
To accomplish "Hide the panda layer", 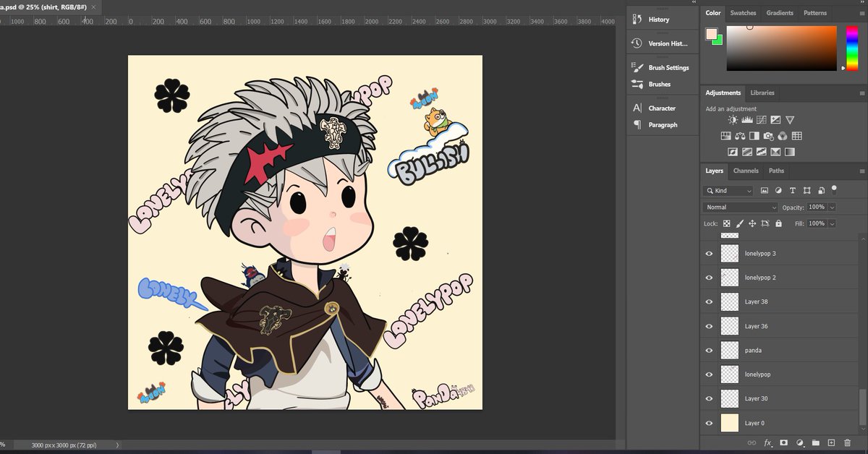I will [709, 350].
